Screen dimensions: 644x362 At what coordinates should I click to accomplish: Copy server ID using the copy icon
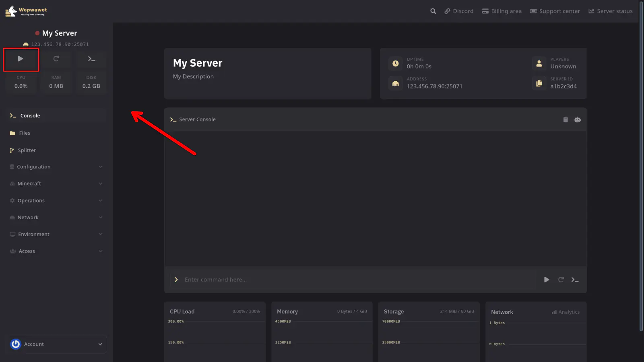point(539,83)
